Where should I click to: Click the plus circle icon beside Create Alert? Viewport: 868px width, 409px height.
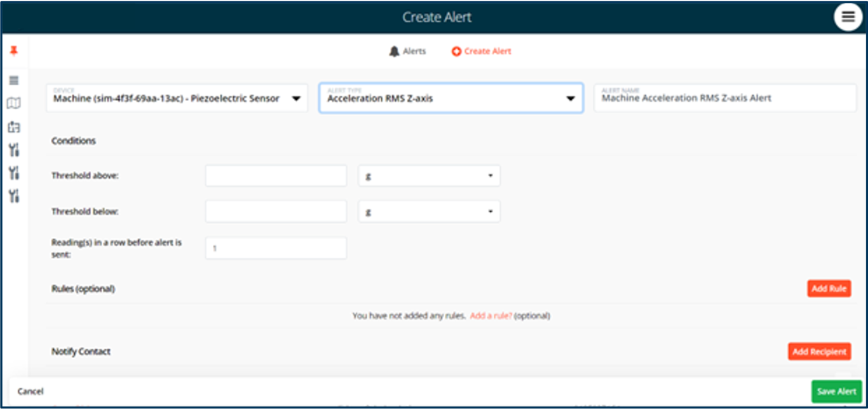tap(456, 52)
